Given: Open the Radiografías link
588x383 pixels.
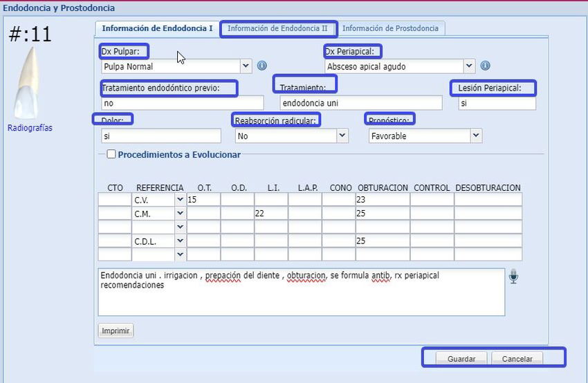Looking at the screenshot, I should coord(30,128).
